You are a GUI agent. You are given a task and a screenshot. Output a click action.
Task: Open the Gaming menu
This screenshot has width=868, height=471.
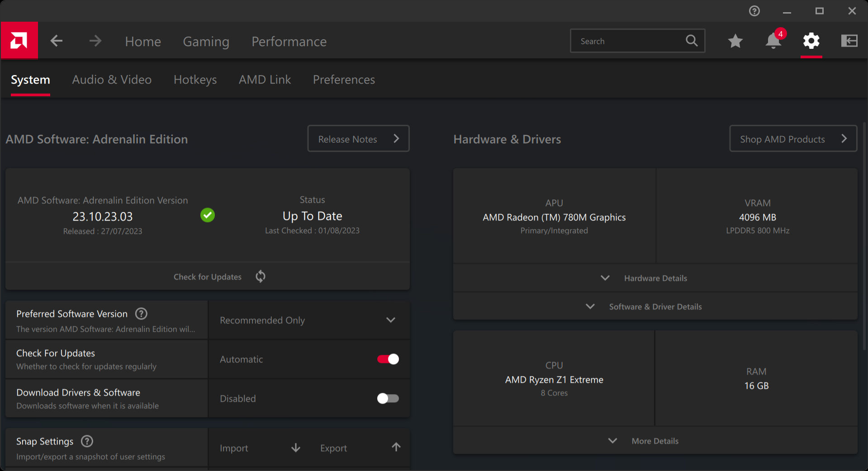point(206,42)
